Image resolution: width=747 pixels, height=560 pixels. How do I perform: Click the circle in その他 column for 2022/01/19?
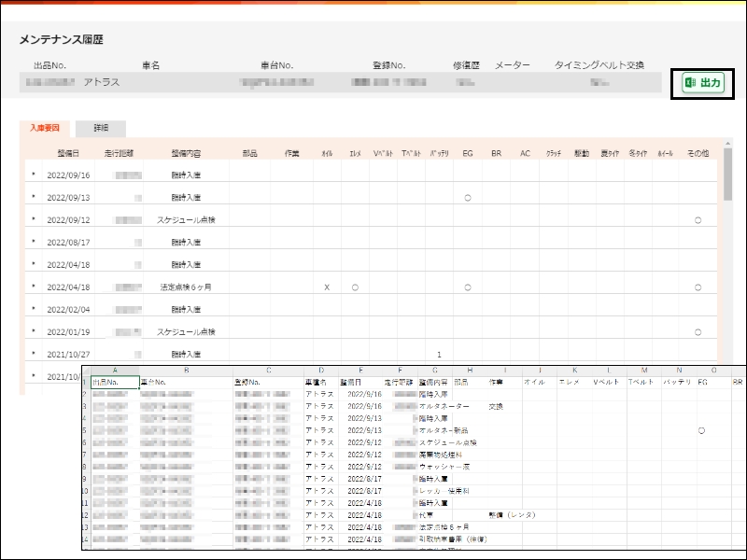click(698, 331)
